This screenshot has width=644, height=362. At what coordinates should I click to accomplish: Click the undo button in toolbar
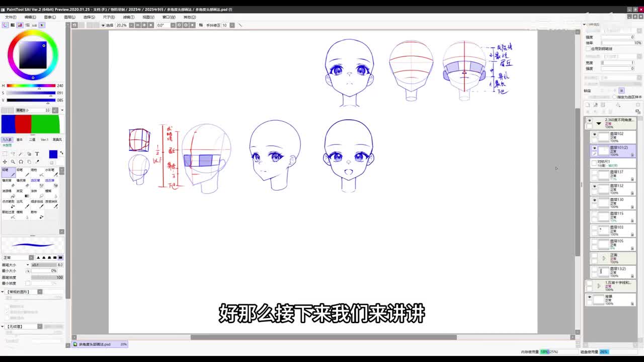[74, 25]
